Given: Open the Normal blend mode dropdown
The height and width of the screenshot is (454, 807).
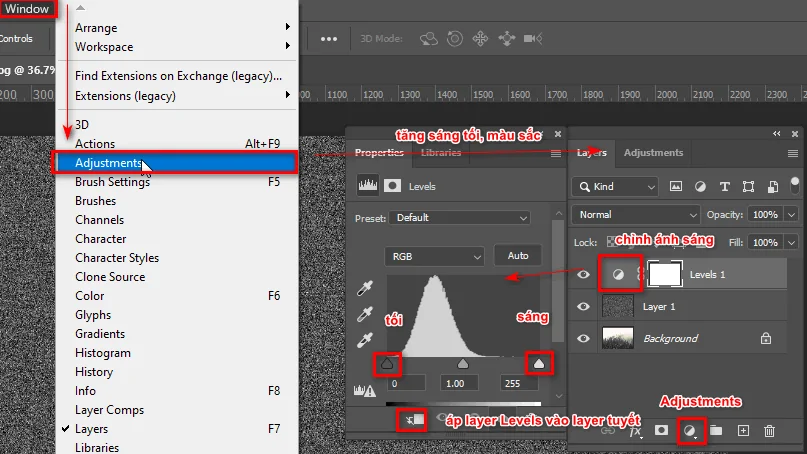Looking at the screenshot, I should (636, 215).
